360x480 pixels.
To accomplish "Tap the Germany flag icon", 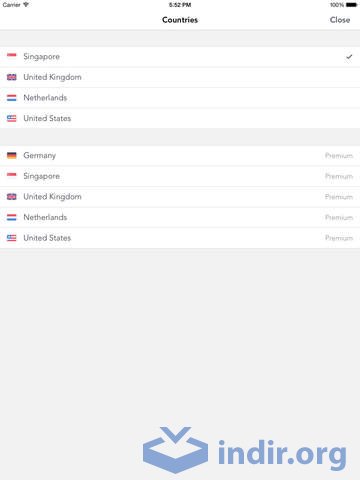I will click(x=12, y=155).
